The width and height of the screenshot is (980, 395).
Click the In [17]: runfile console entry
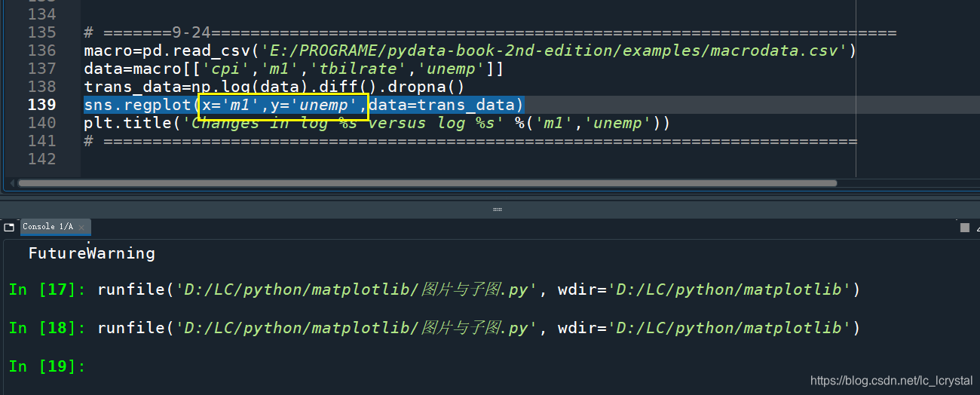point(434,289)
